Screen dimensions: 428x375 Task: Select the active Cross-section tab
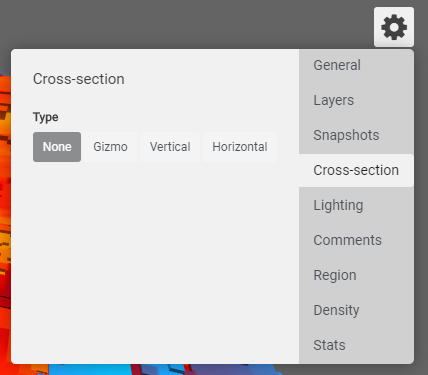tap(356, 170)
